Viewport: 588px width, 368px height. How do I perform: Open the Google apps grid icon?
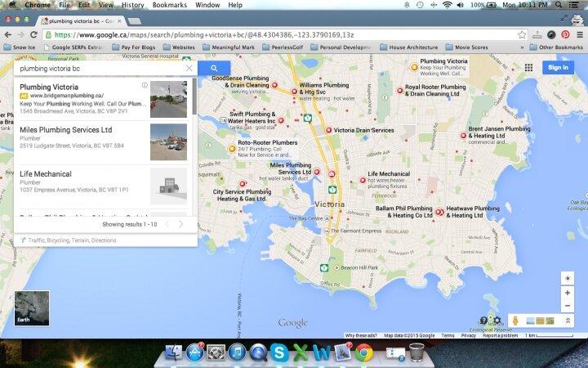pos(528,68)
